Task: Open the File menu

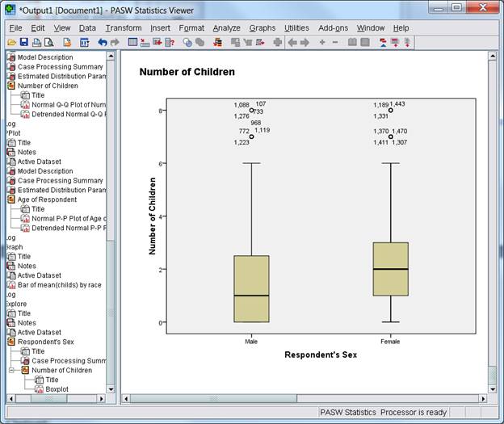Action: 15,28
